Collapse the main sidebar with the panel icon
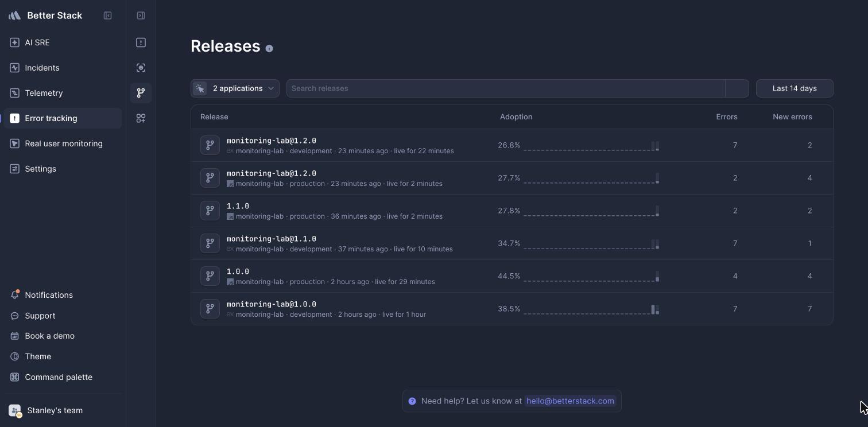 tap(107, 15)
